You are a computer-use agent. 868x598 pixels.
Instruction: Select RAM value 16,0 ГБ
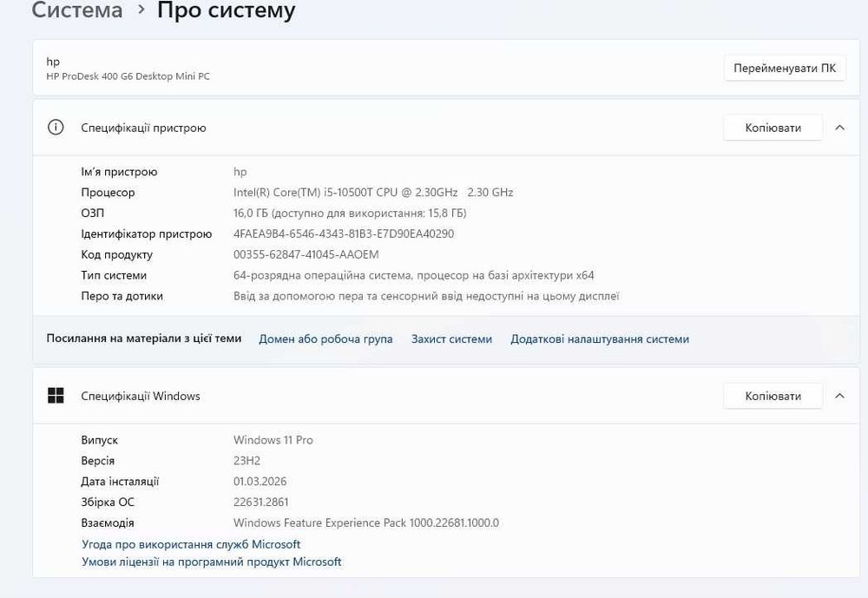click(350, 214)
